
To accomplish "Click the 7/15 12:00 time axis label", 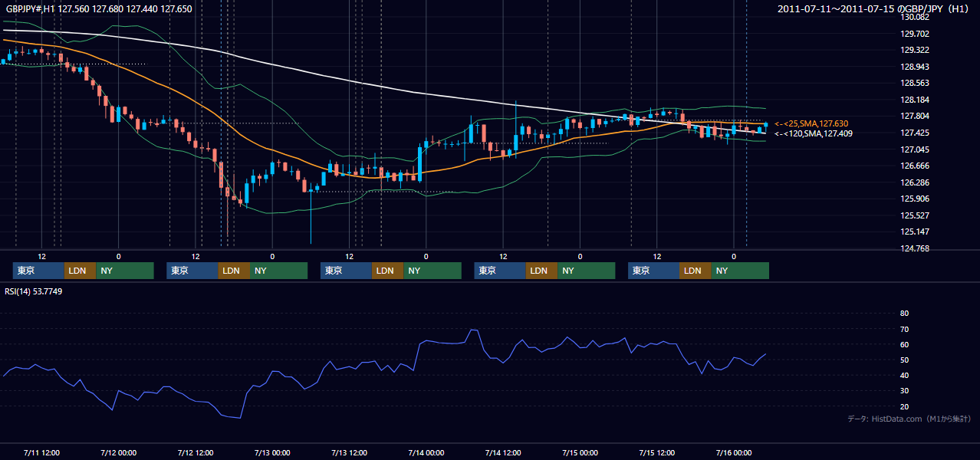I will coord(657,452).
